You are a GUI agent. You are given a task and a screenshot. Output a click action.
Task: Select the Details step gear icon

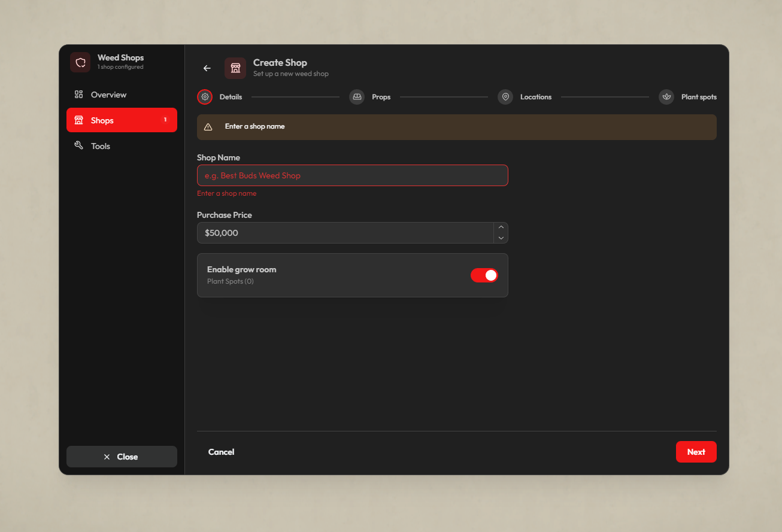point(205,96)
